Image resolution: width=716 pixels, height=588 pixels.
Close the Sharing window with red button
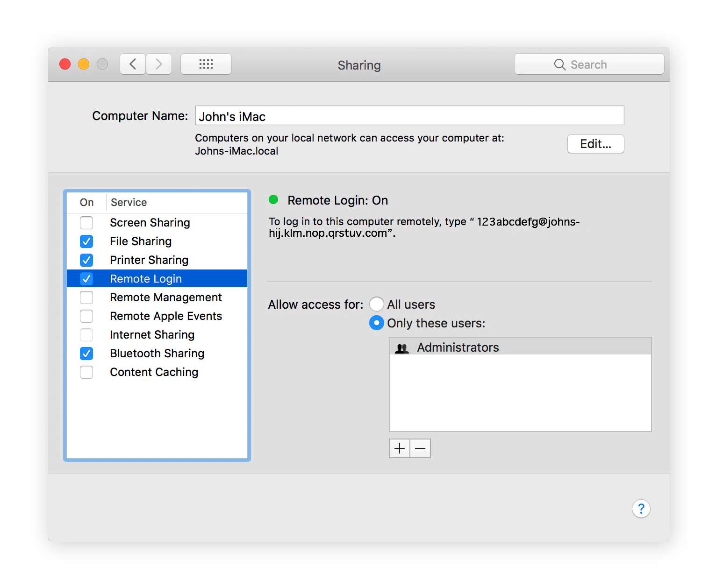65,64
